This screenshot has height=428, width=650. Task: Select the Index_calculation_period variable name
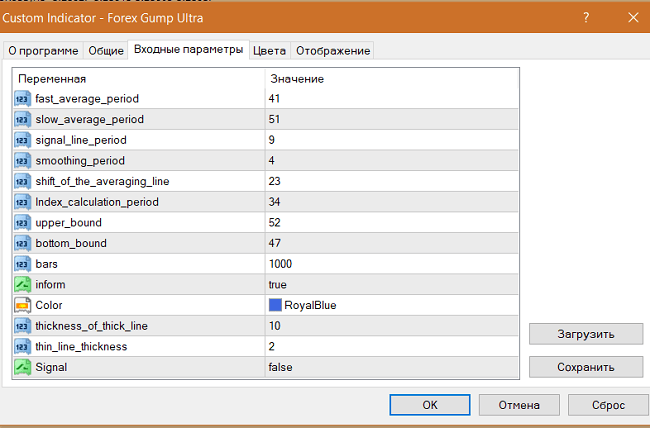click(97, 202)
